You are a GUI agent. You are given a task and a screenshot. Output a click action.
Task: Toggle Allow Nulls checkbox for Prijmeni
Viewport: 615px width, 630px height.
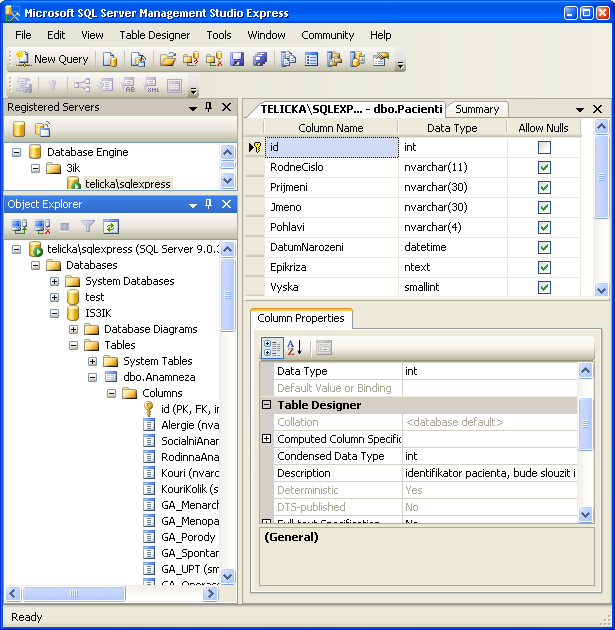pos(544,188)
